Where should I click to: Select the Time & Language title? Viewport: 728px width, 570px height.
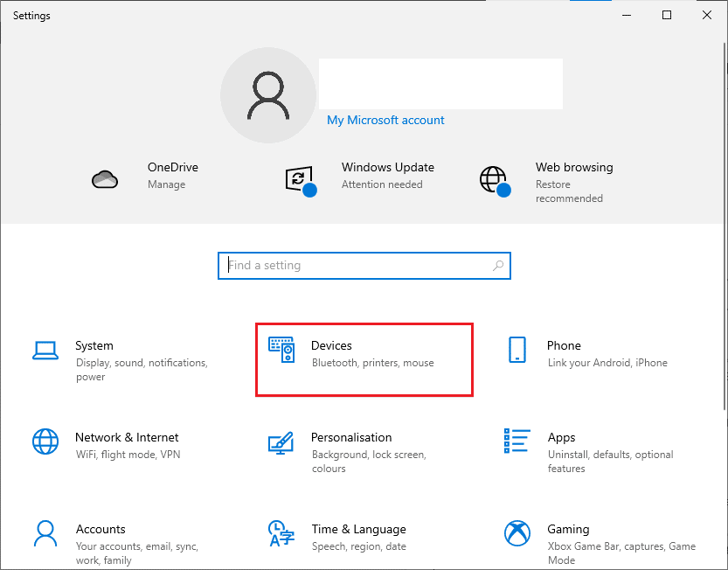pyautogui.click(x=359, y=529)
